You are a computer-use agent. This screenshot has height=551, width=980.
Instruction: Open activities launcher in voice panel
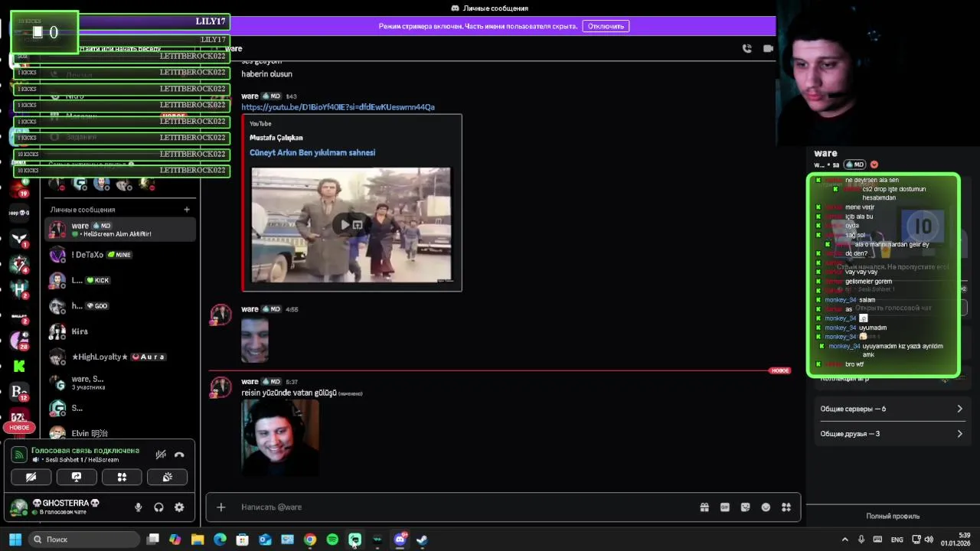(x=122, y=477)
